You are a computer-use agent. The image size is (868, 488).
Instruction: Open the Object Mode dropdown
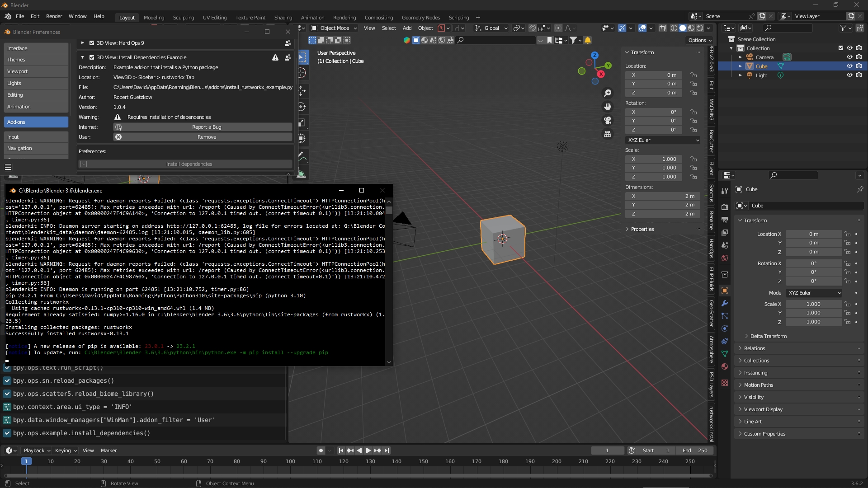pos(335,28)
